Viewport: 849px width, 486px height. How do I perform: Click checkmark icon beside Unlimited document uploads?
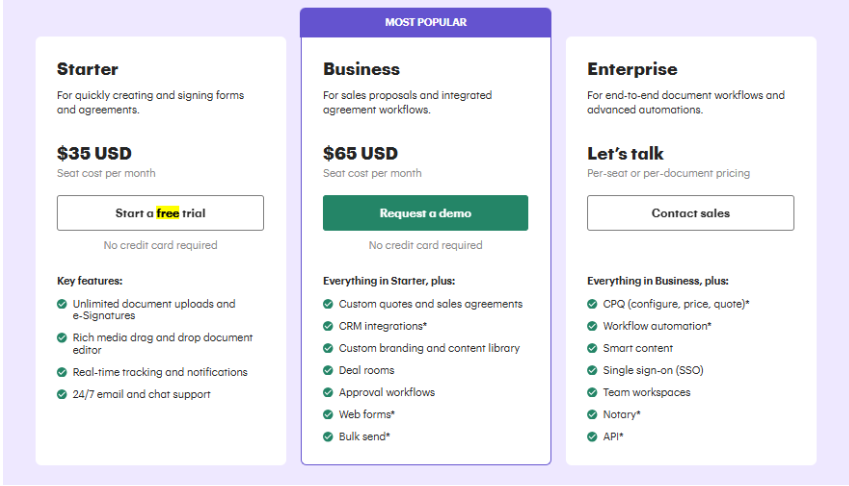(63, 304)
